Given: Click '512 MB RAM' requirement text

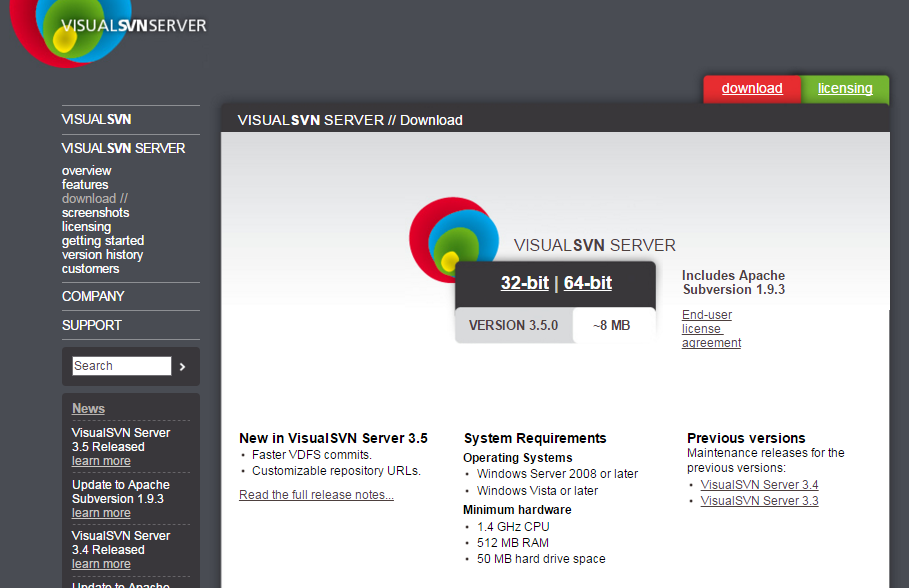Looking at the screenshot, I should pyautogui.click(x=512, y=543).
